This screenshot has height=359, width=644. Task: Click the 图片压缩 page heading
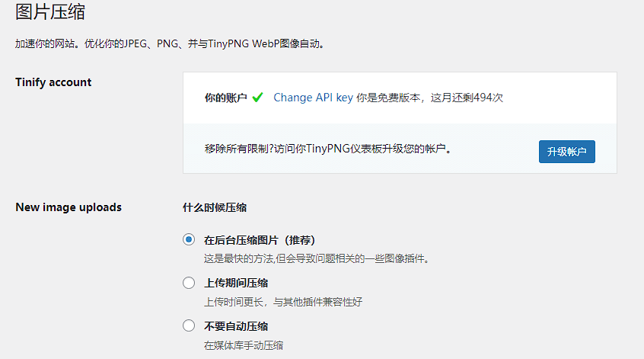click(x=50, y=11)
